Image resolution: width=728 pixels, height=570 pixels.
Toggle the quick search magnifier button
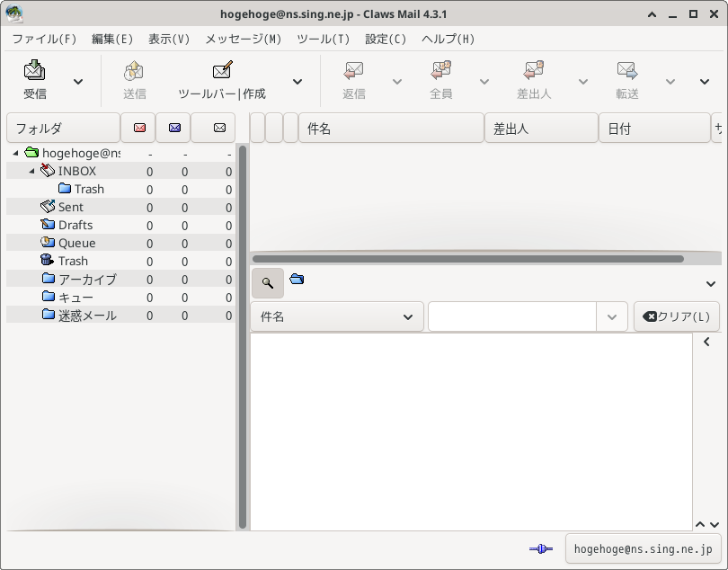tap(268, 283)
